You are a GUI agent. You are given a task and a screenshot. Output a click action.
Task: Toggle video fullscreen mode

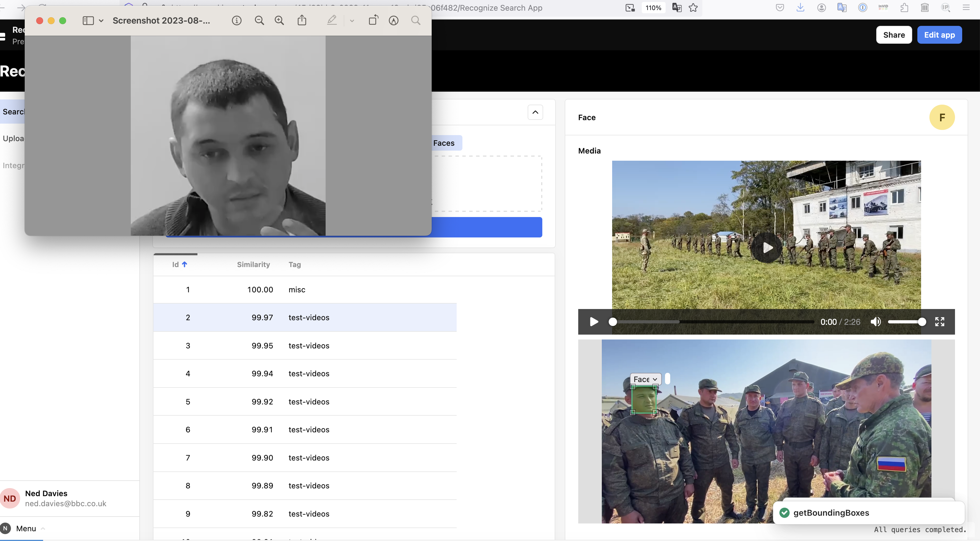point(940,322)
